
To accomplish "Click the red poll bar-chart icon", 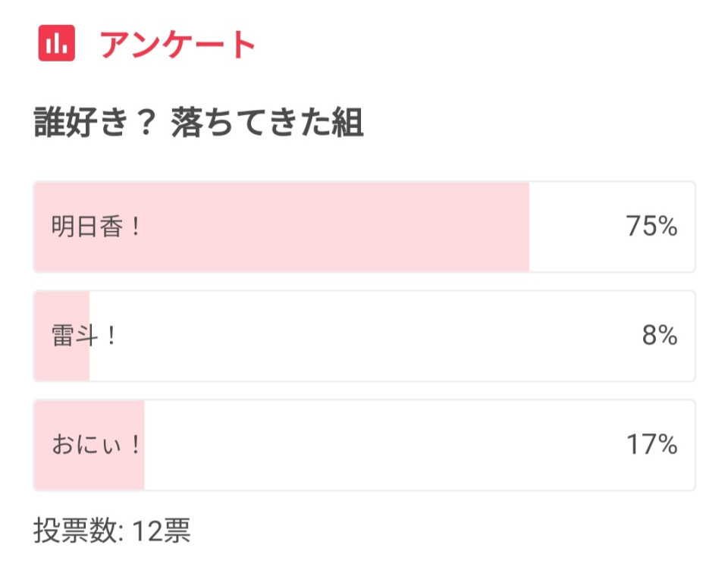I will (56, 44).
